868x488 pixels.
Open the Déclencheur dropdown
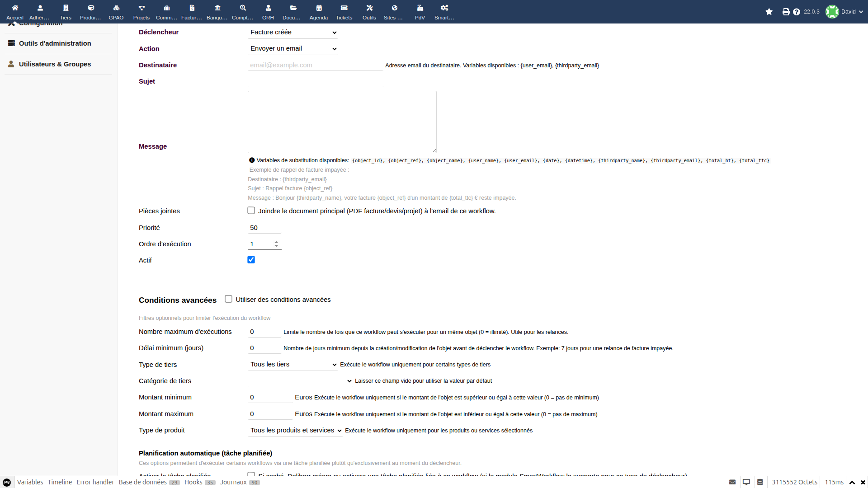293,32
